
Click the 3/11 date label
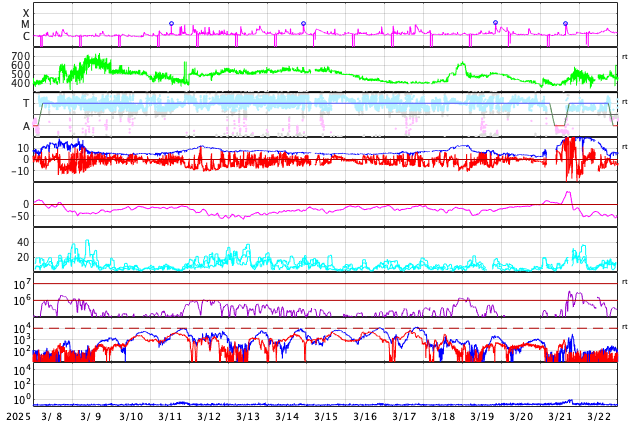pyautogui.click(x=170, y=417)
